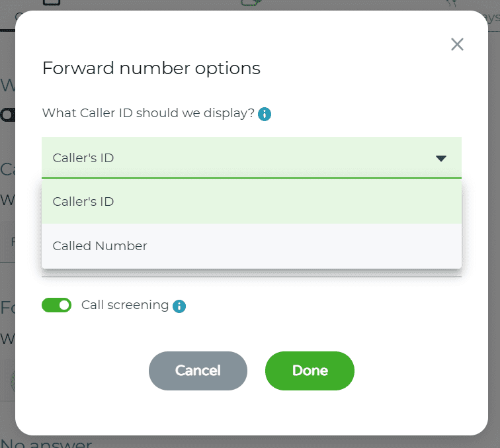This screenshot has width=500, height=448.
Task: Click the partially hidden green icon top center
Action: pos(251,3)
